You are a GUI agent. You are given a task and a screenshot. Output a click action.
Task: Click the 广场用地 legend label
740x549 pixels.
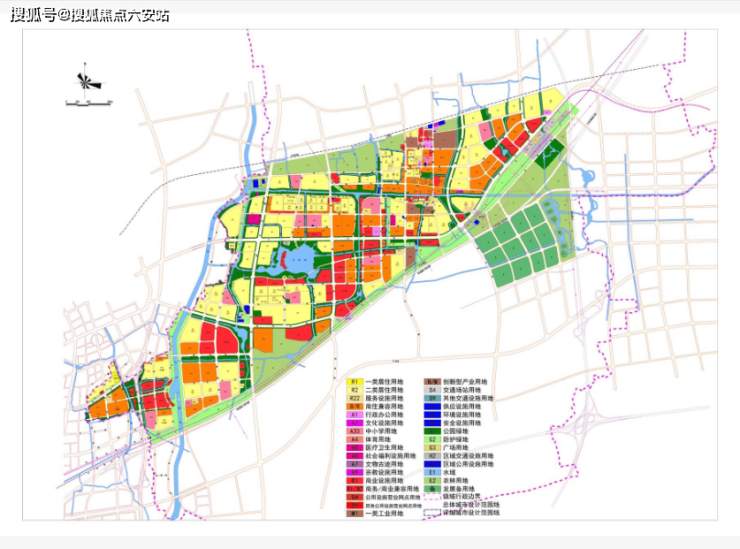click(455, 448)
